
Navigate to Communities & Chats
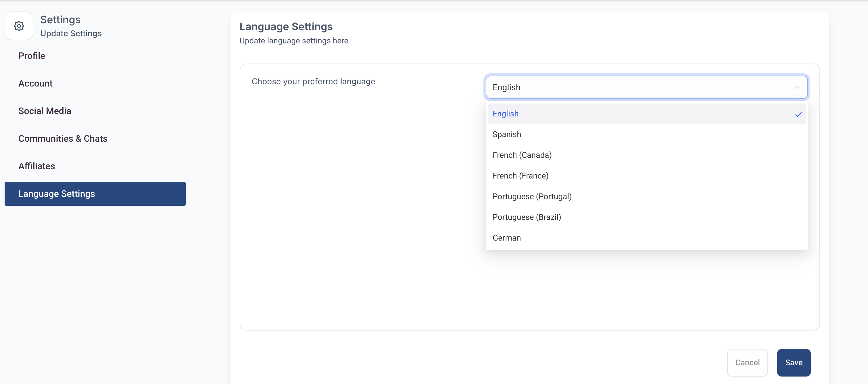pyautogui.click(x=63, y=139)
